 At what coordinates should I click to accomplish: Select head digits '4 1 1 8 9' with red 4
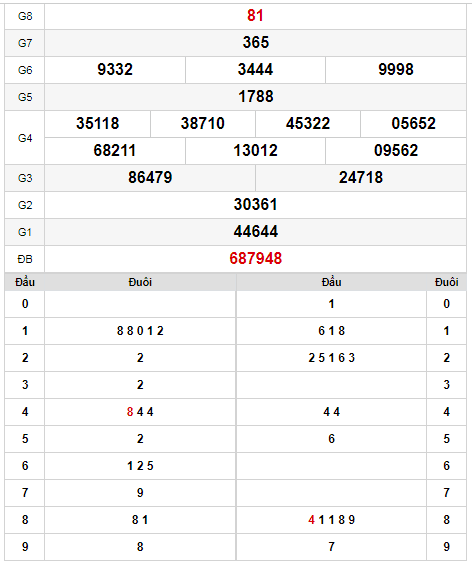point(331,520)
